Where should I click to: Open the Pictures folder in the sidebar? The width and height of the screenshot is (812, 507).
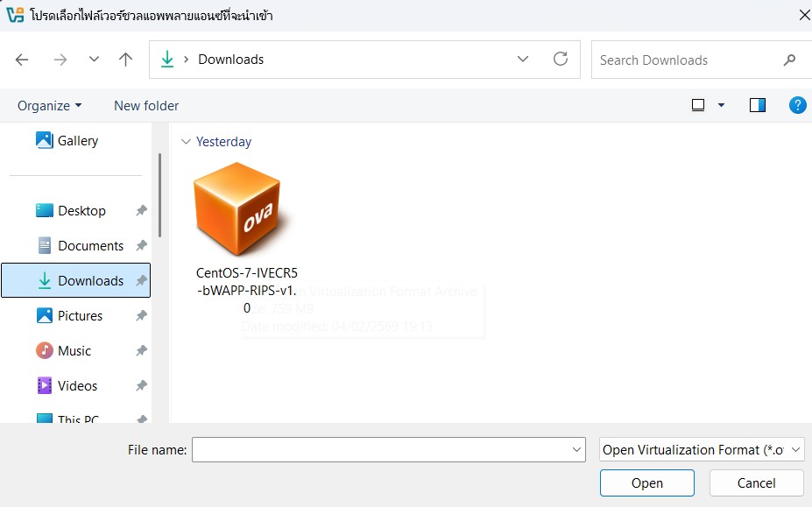tap(80, 316)
